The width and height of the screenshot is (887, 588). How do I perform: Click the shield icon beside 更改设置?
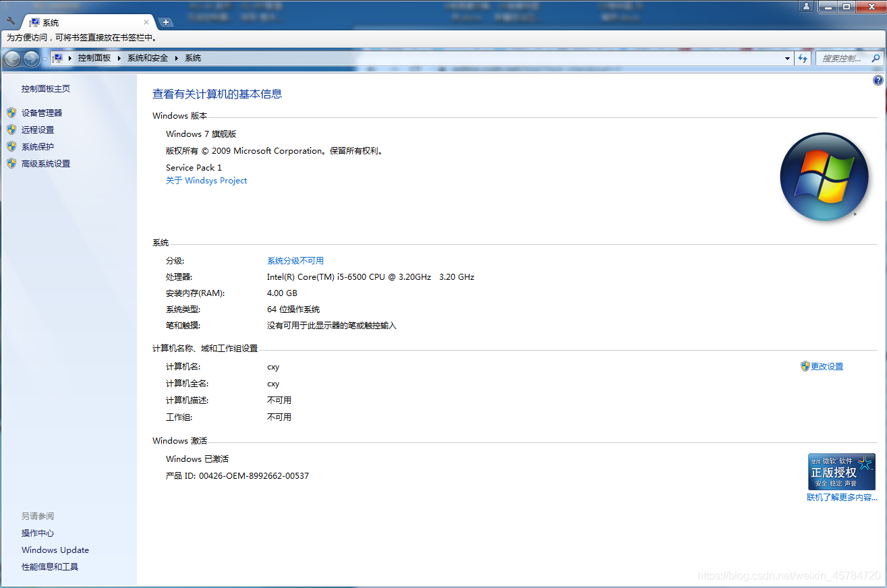pyautogui.click(x=805, y=366)
